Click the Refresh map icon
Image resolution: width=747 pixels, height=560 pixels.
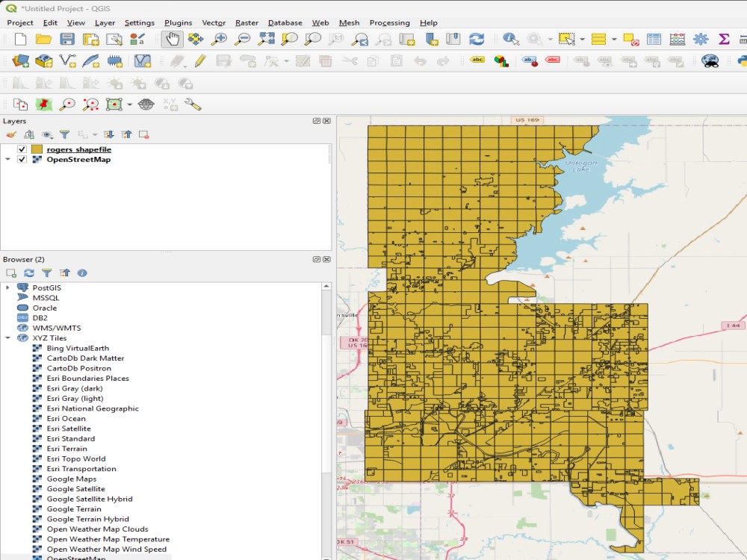coord(477,39)
